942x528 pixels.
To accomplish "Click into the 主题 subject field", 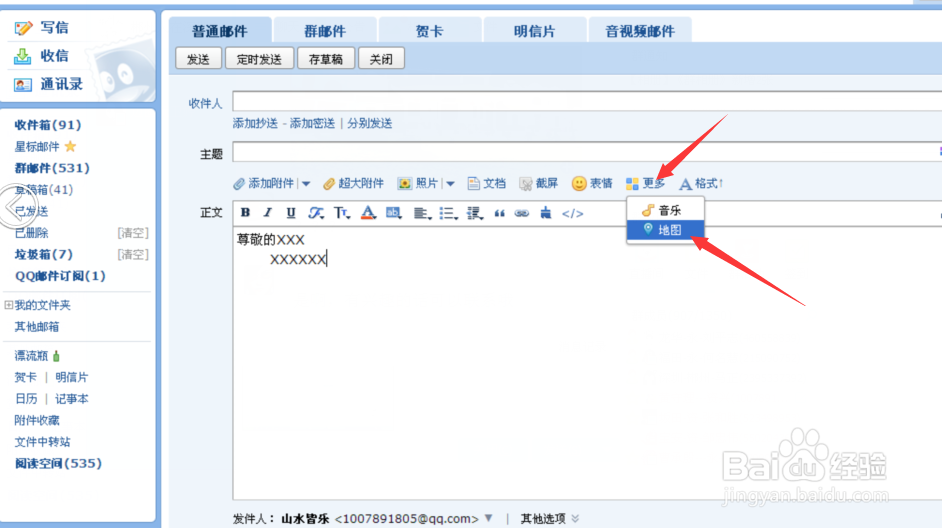I will [x=587, y=151].
